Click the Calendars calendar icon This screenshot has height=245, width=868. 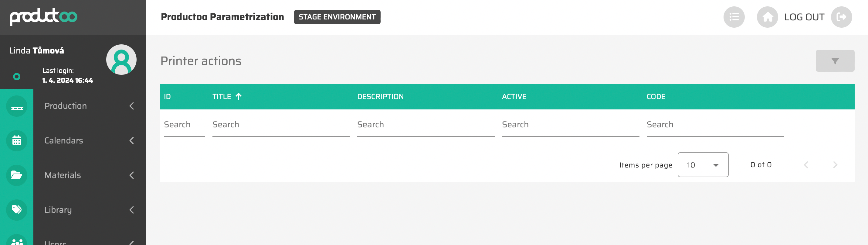(16, 141)
